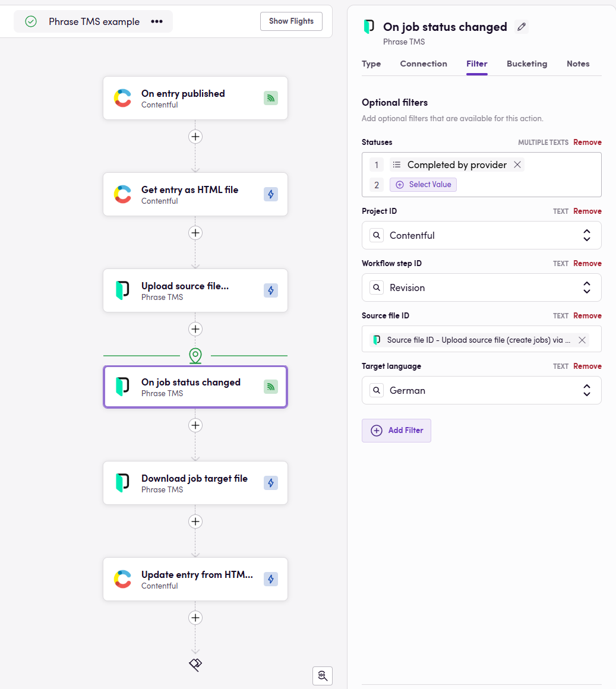Remove the Target language filter

(x=587, y=366)
